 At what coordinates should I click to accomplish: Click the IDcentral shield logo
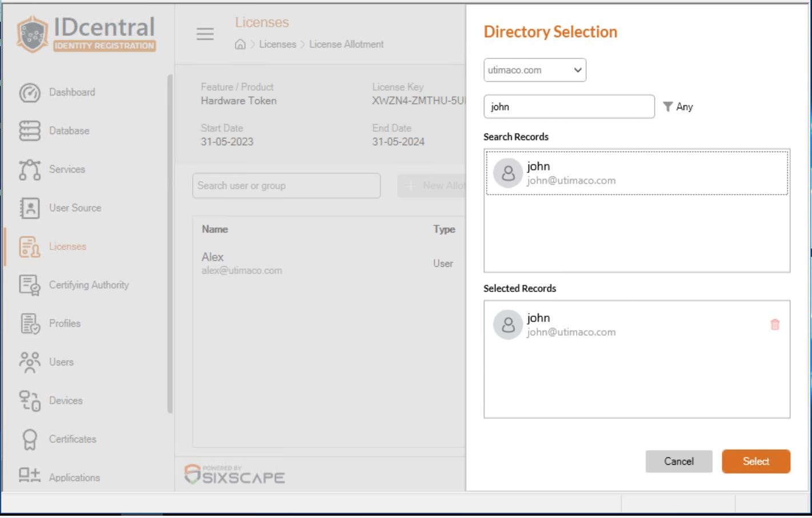coord(32,34)
